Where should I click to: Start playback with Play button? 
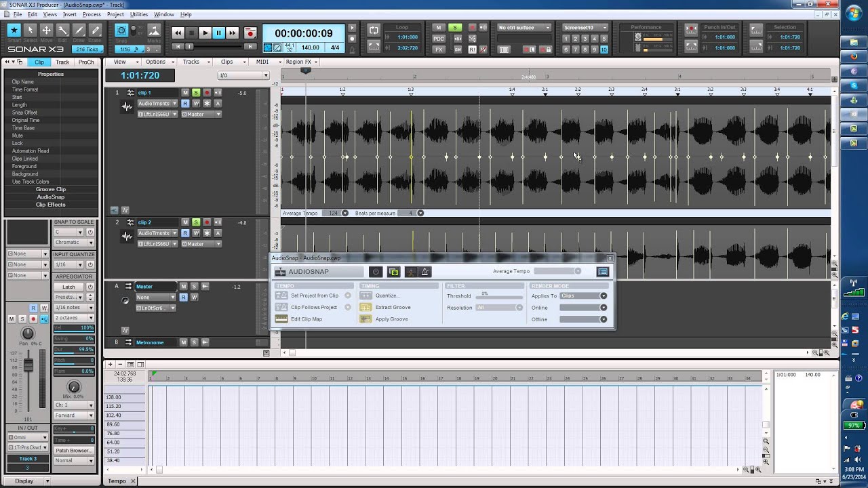pyautogui.click(x=205, y=33)
